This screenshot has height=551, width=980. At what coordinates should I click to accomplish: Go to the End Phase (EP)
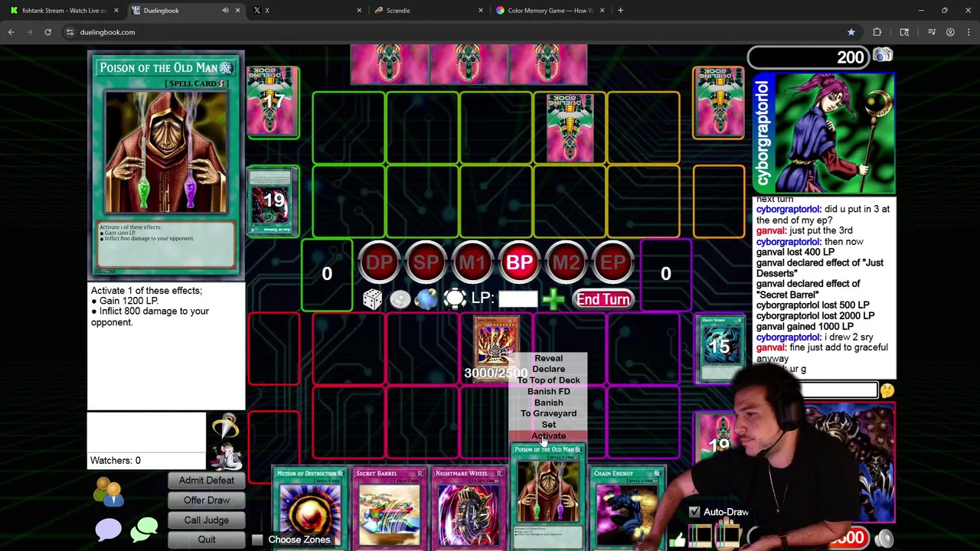coord(612,262)
